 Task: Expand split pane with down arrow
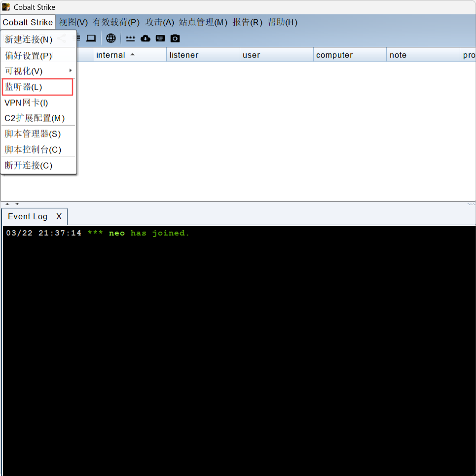pyautogui.click(x=17, y=204)
